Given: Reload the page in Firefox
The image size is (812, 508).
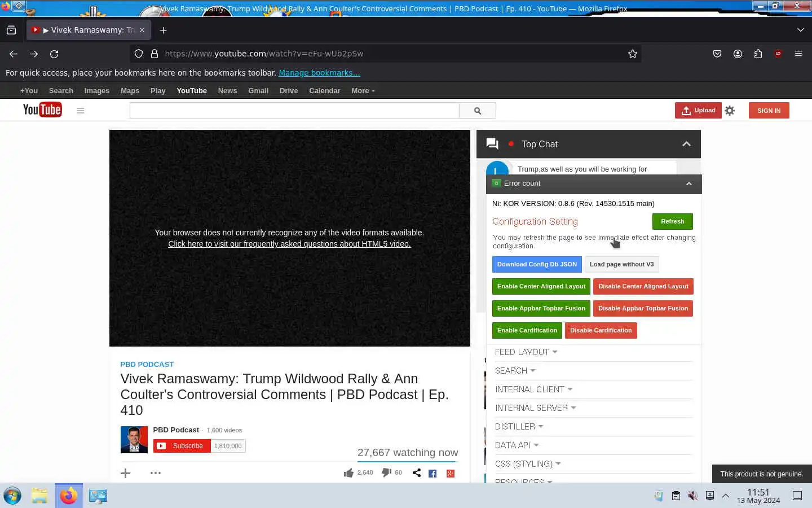Looking at the screenshot, I should [x=54, y=54].
